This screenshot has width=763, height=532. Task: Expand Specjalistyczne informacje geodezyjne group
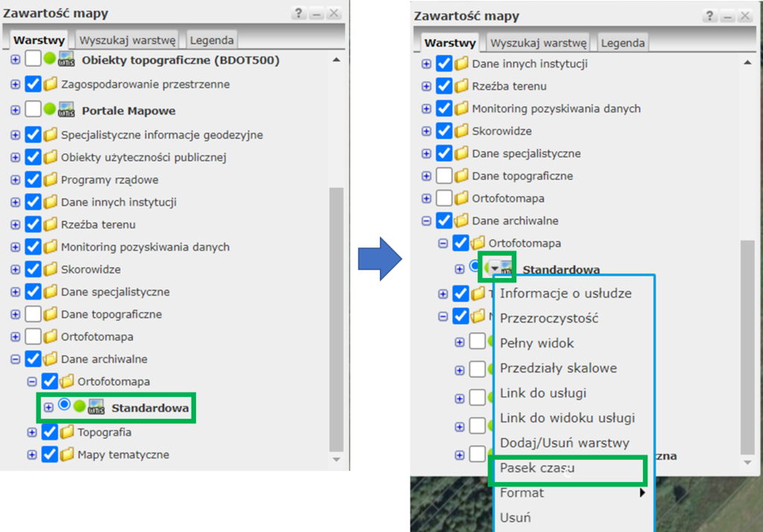point(15,135)
